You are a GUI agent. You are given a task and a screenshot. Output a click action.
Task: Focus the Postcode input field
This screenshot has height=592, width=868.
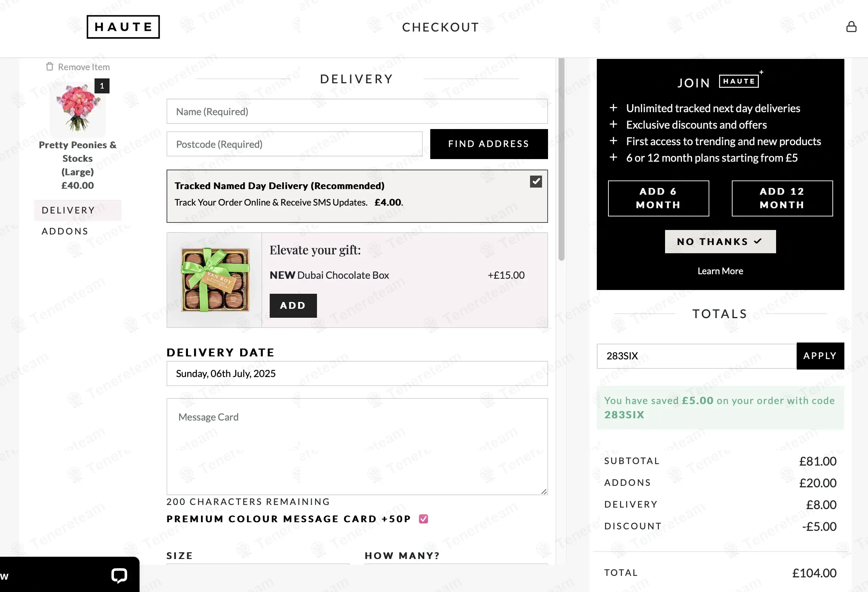(294, 144)
